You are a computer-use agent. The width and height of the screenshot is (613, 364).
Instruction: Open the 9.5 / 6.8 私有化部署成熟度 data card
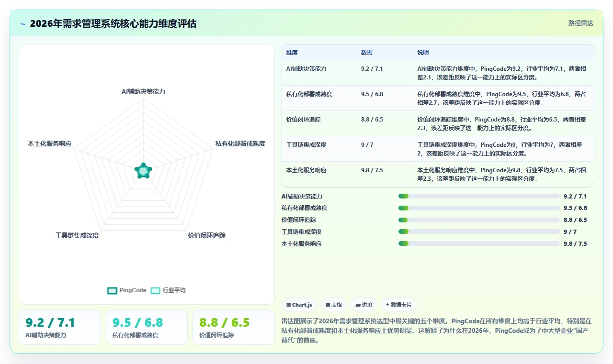pos(147,327)
